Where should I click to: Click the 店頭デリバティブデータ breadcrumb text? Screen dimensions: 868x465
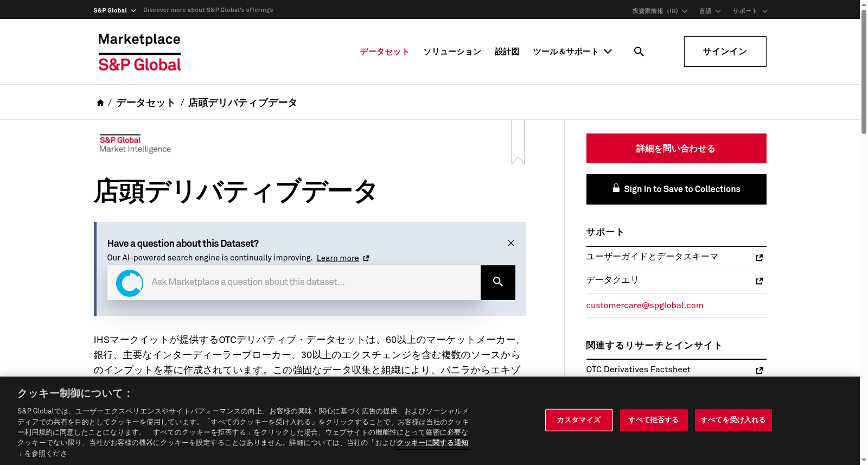click(x=242, y=103)
